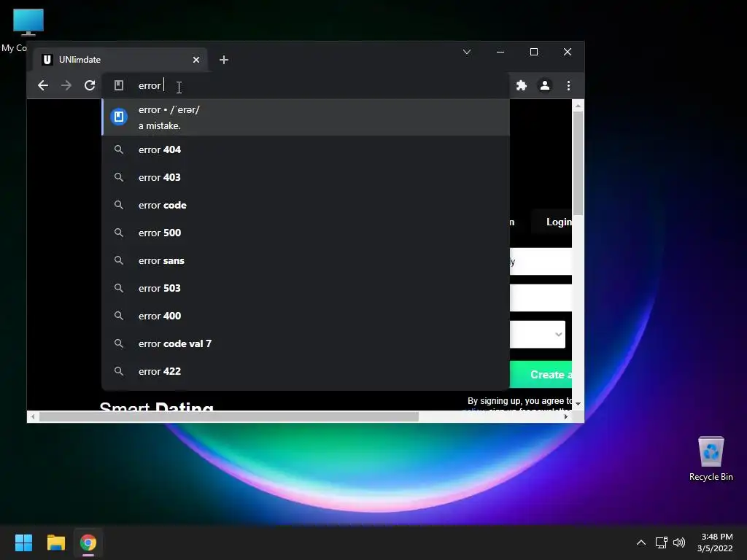Open the dropdown field on the signup form
Screen dimensions: 747x560
click(x=538, y=334)
